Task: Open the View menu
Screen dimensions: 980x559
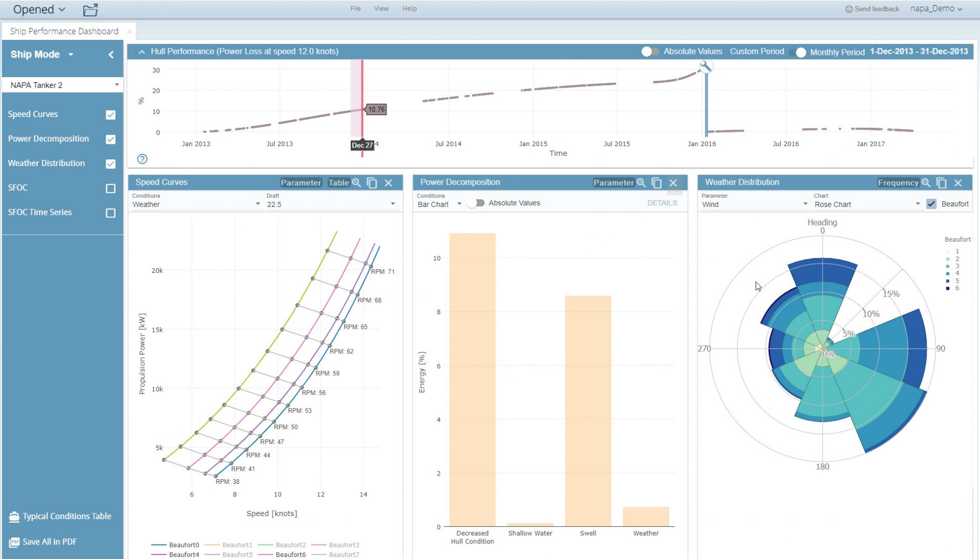Action: tap(381, 8)
